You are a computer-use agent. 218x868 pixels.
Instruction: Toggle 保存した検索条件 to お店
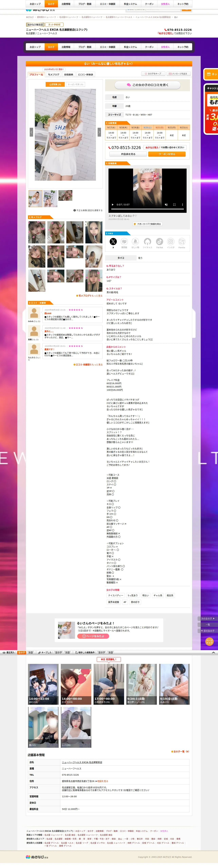coord(111,653)
